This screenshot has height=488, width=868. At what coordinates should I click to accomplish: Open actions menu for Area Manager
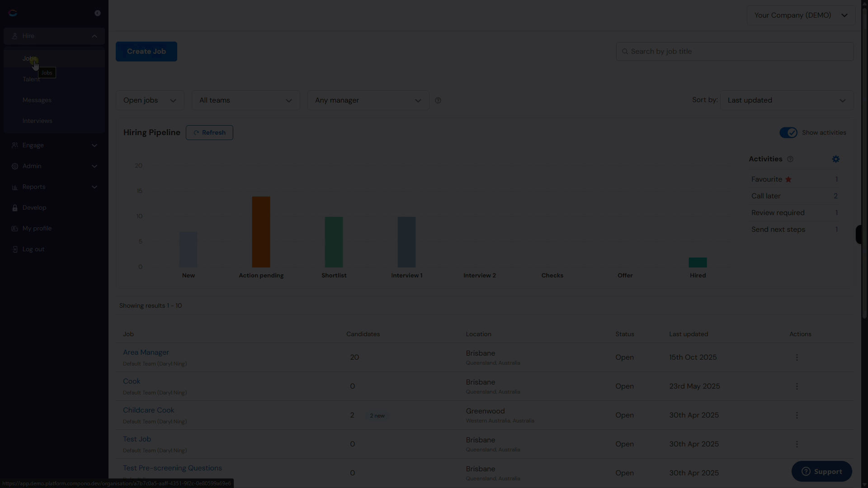(x=797, y=357)
